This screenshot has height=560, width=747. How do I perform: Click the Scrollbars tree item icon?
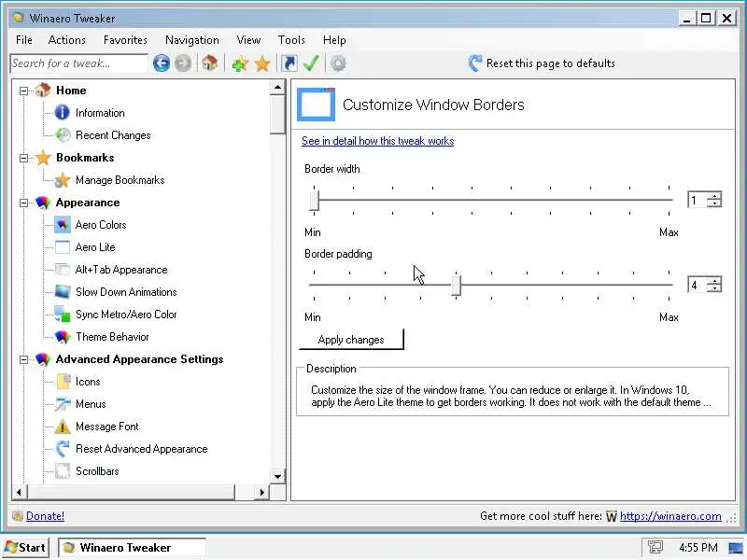[63, 471]
